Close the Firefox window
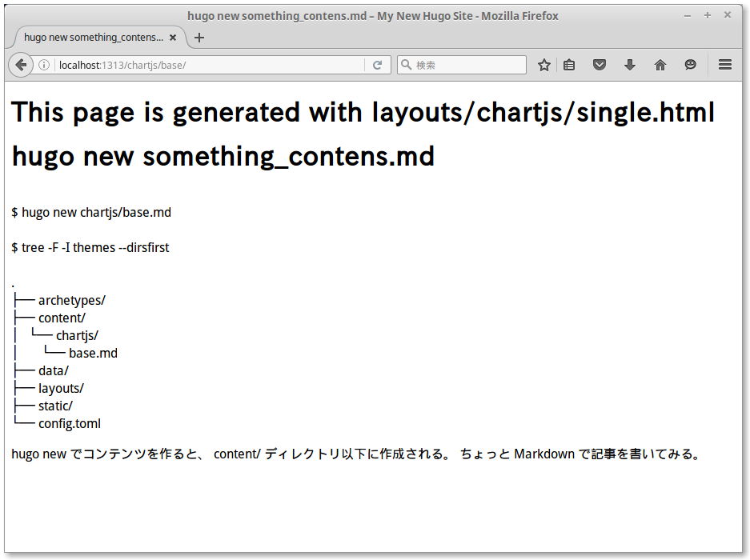The height and width of the screenshot is (560, 750). click(x=728, y=15)
